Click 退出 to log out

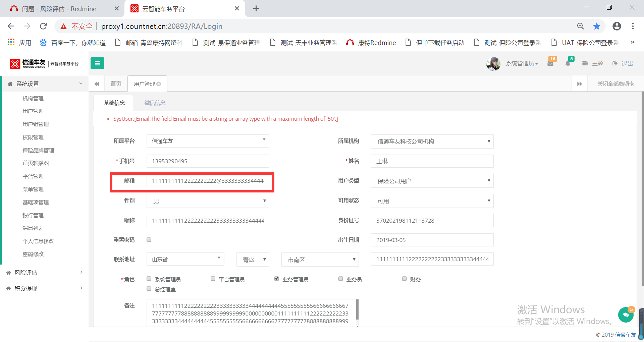point(623,63)
